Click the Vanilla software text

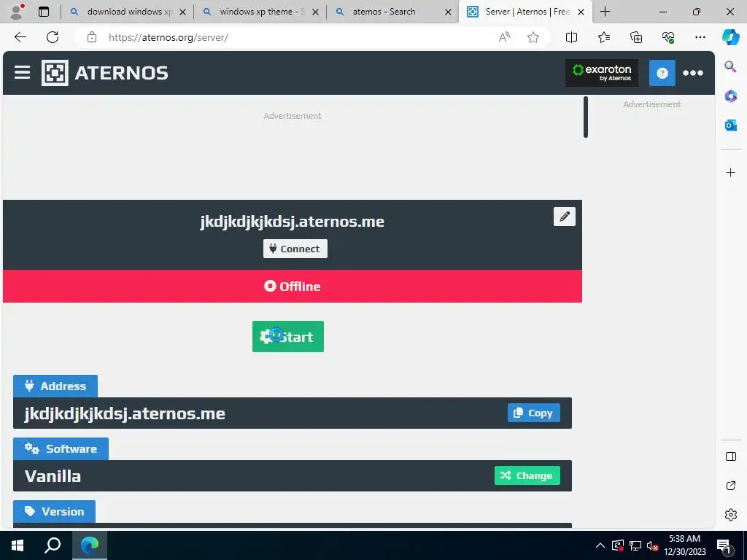click(53, 475)
